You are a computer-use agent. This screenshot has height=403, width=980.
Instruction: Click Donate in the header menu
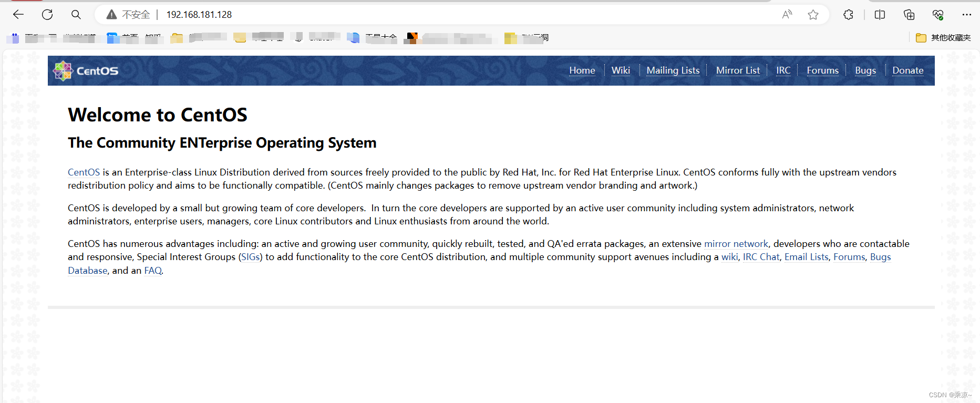coord(908,70)
